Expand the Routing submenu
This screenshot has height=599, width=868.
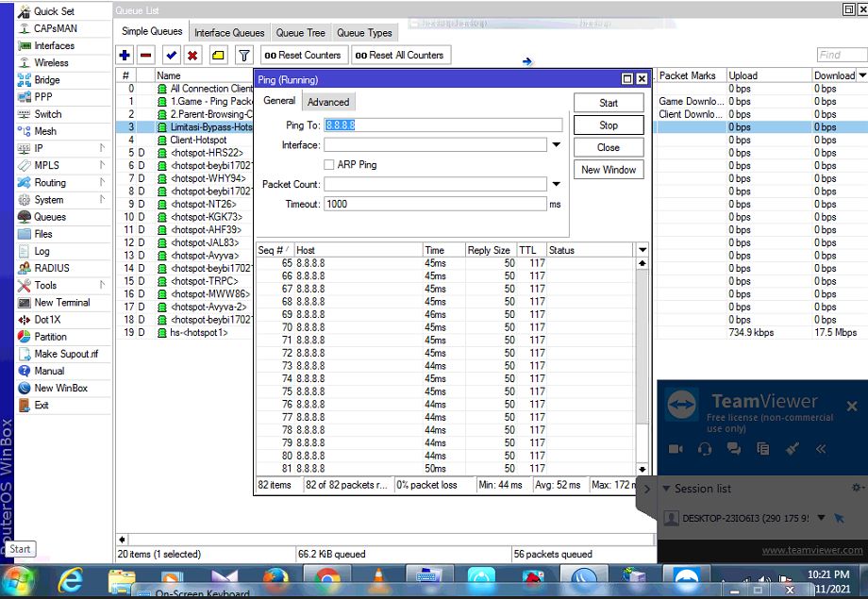(x=102, y=183)
